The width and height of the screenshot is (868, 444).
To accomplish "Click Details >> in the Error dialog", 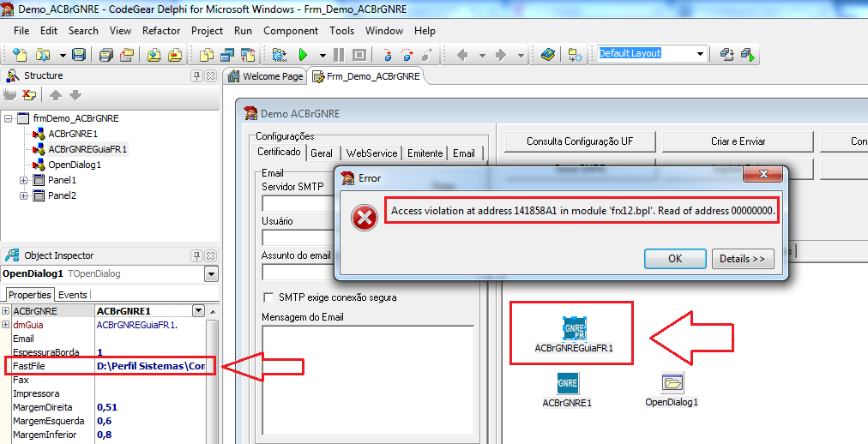I will click(742, 258).
